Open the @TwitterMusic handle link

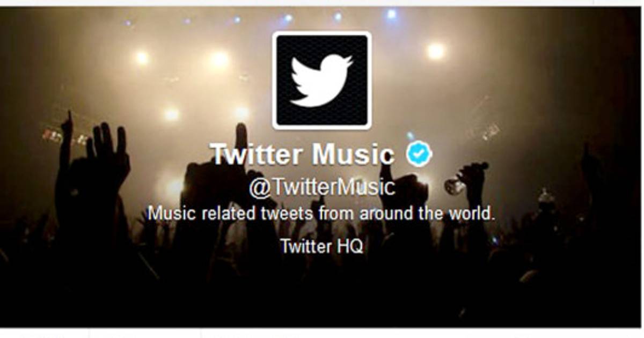pos(321,188)
